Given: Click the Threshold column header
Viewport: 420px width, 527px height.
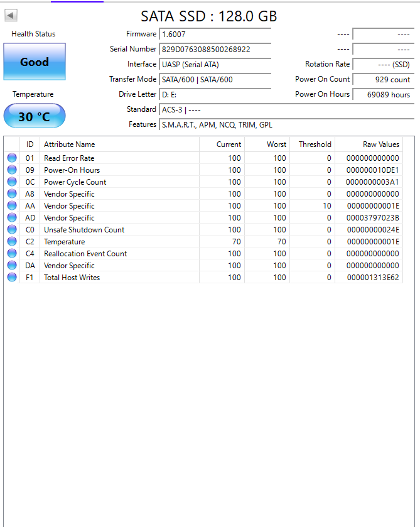Looking at the screenshot, I should click(x=313, y=144).
